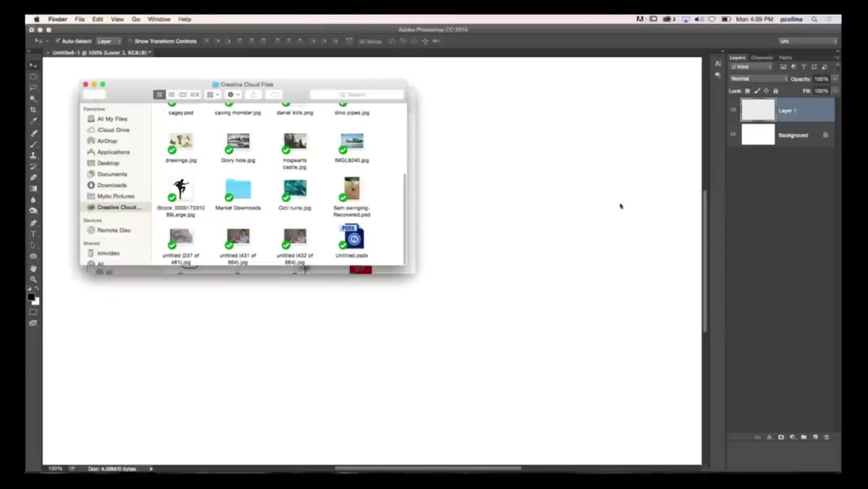
Task: Select the Move tool
Action: 33,65
